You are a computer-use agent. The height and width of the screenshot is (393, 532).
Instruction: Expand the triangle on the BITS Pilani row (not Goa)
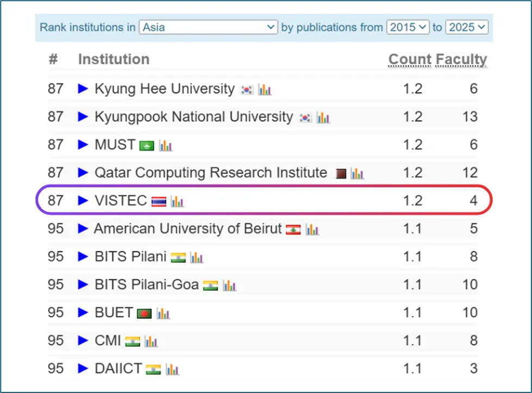pos(83,257)
